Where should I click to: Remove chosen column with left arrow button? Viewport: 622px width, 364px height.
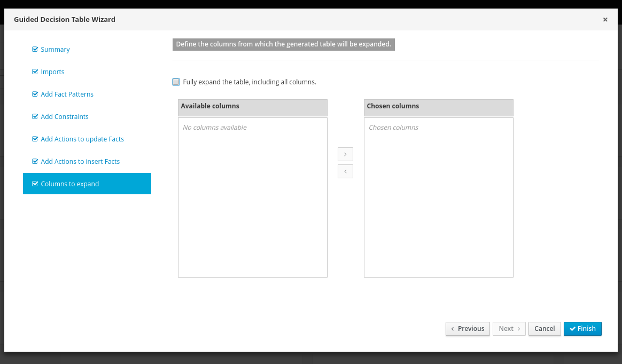click(345, 171)
